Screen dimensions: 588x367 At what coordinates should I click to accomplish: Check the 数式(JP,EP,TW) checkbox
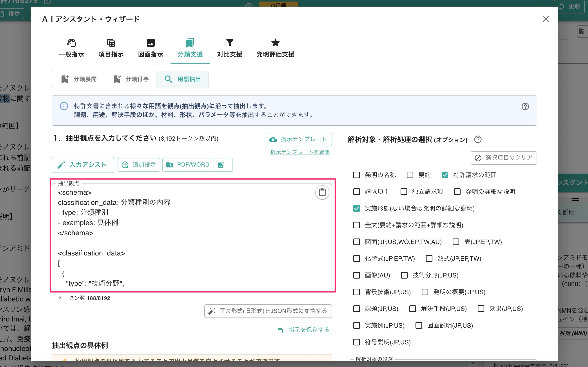429,259
